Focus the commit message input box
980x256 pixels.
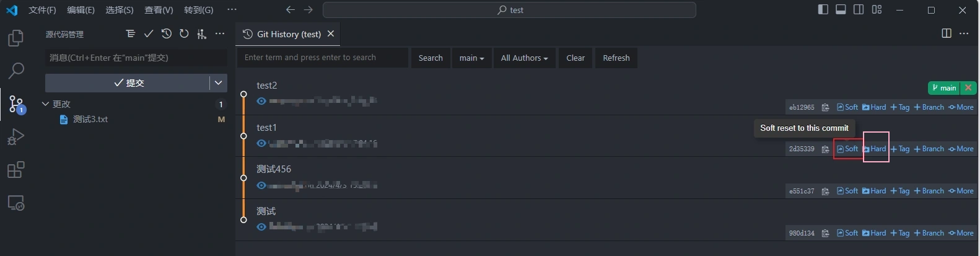136,58
